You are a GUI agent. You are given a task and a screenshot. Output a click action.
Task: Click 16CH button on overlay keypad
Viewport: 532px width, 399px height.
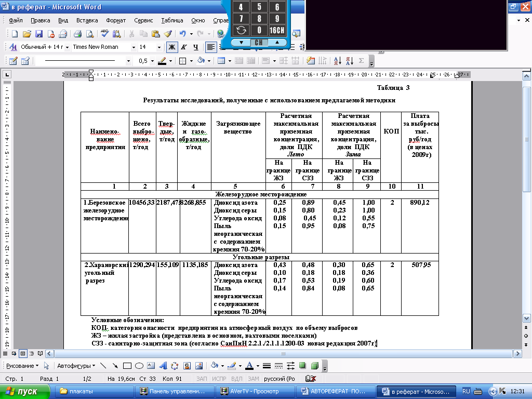tap(277, 30)
